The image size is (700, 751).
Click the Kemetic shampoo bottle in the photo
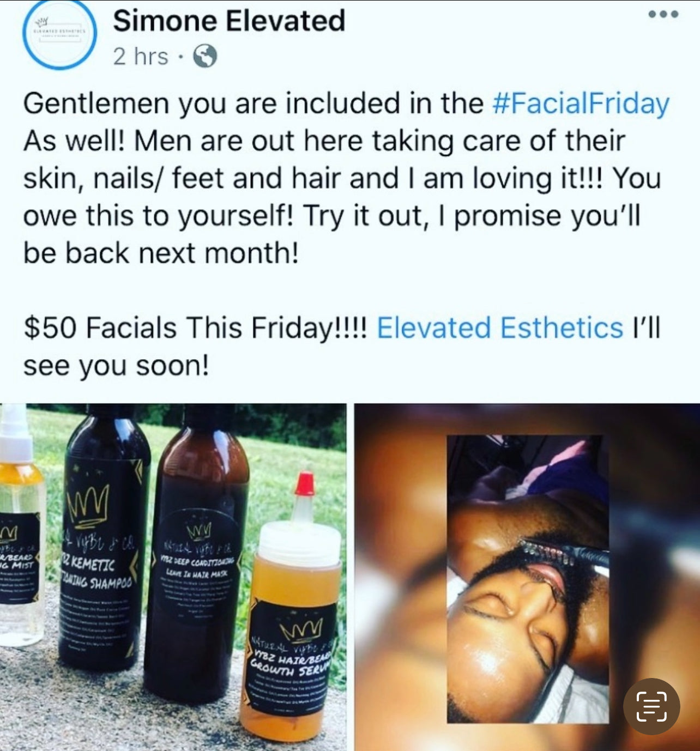pyautogui.click(x=104, y=540)
